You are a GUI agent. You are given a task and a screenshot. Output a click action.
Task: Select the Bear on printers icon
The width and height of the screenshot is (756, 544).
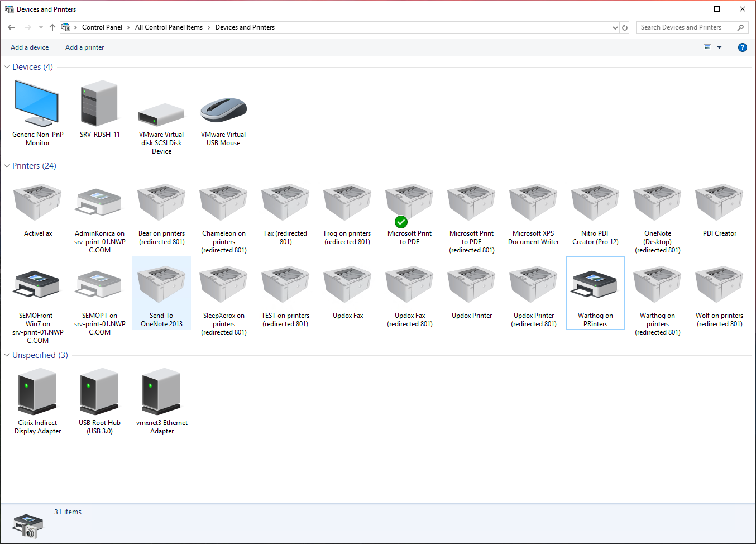click(x=161, y=202)
